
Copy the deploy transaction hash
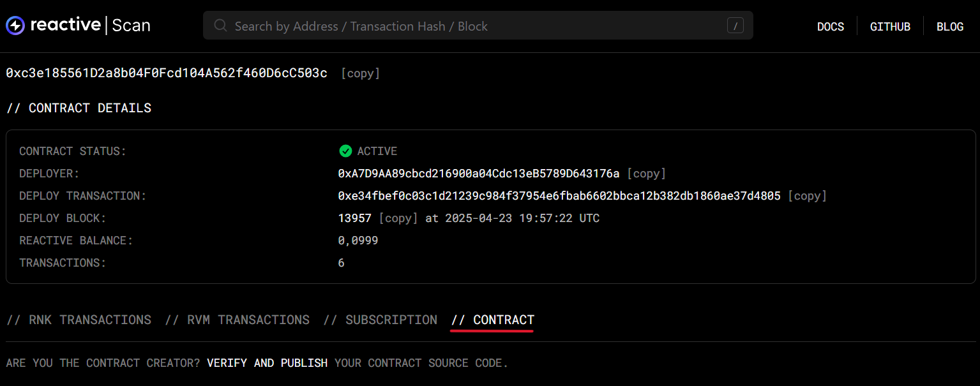tap(808, 196)
